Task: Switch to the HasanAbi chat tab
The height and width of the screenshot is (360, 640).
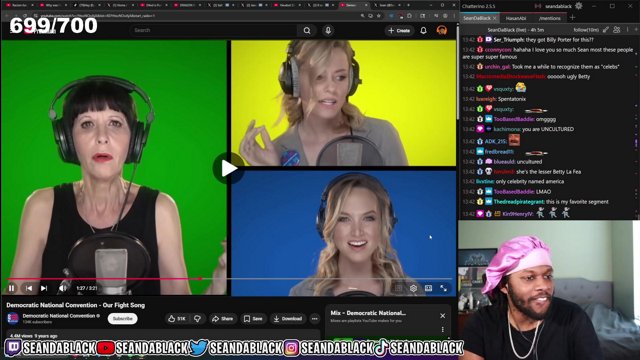Action: coord(516,18)
